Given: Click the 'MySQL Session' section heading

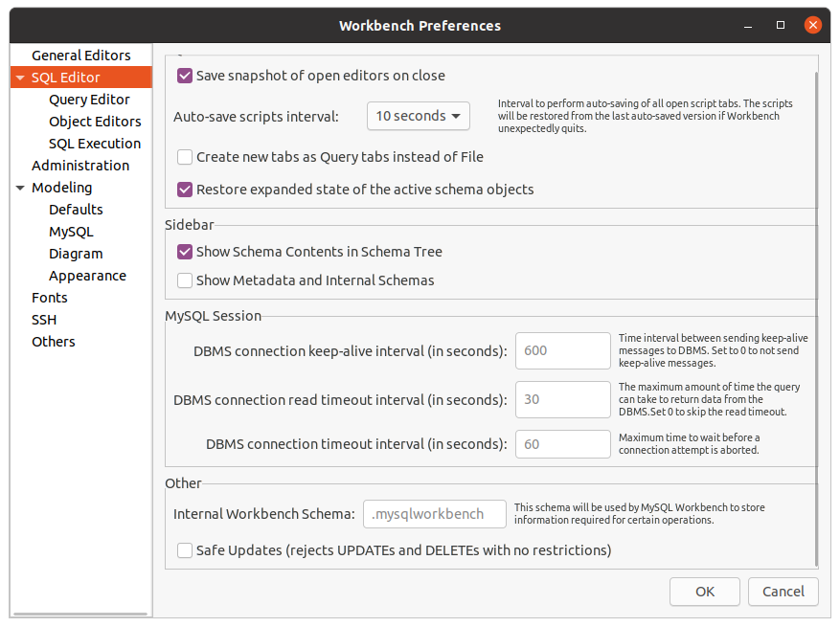Looking at the screenshot, I should click(214, 316).
